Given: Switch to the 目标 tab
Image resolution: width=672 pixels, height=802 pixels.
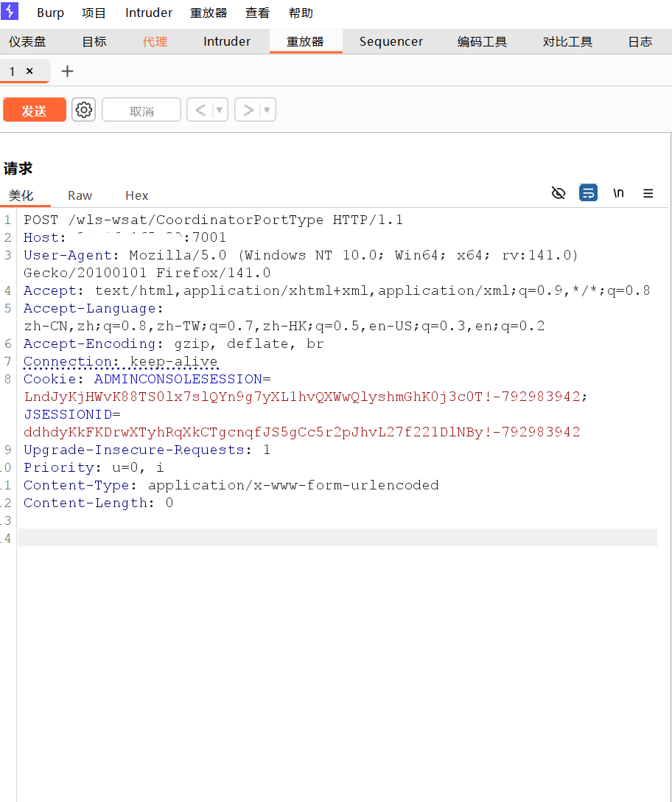Looking at the screenshot, I should point(94,41).
